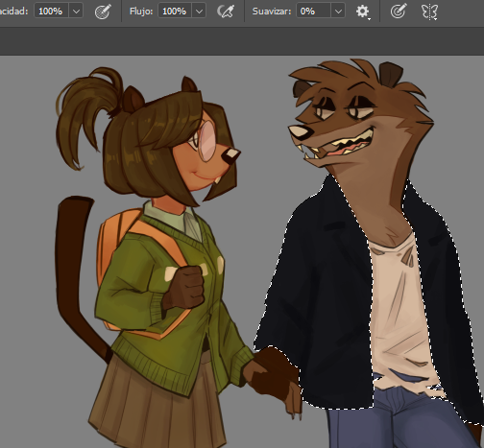This screenshot has height=448, width=484.
Task: Toggle pressure for opacity icon
Action: point(103,12)
